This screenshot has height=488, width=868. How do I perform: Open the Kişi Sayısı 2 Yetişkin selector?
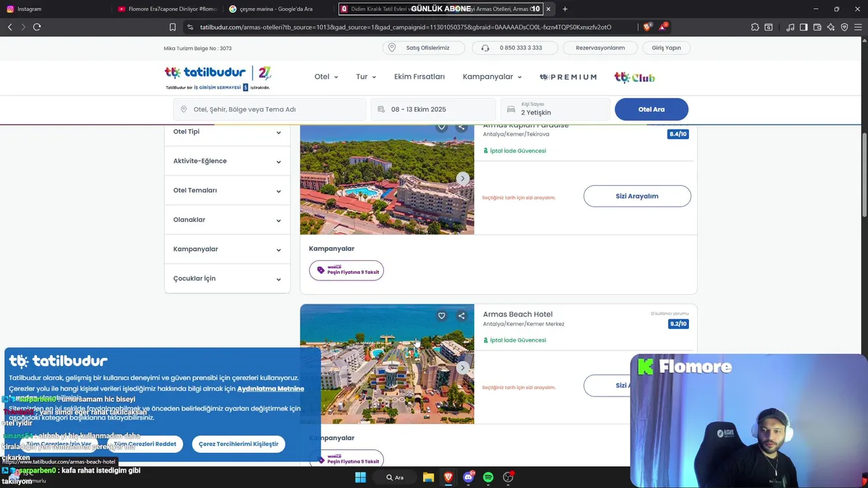555,109
